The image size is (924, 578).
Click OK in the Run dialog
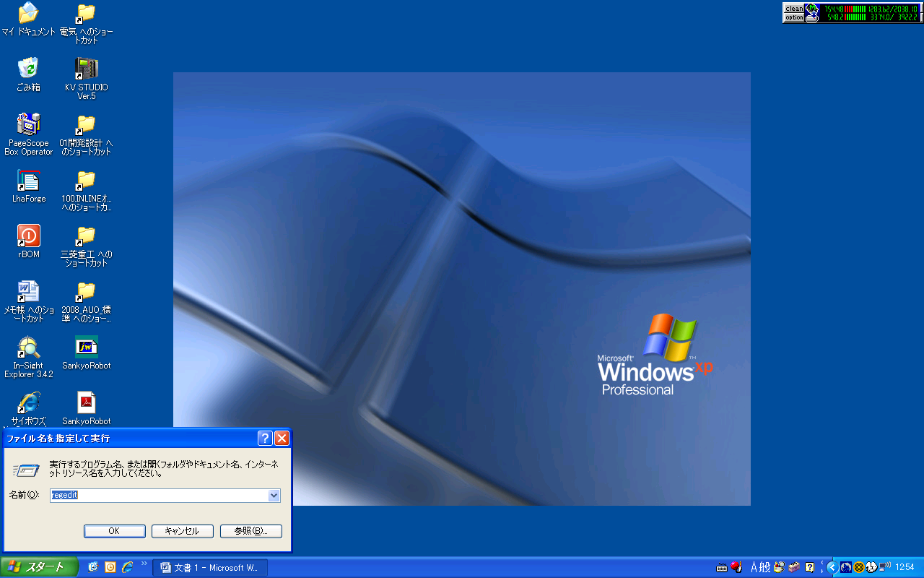(114, 531)
